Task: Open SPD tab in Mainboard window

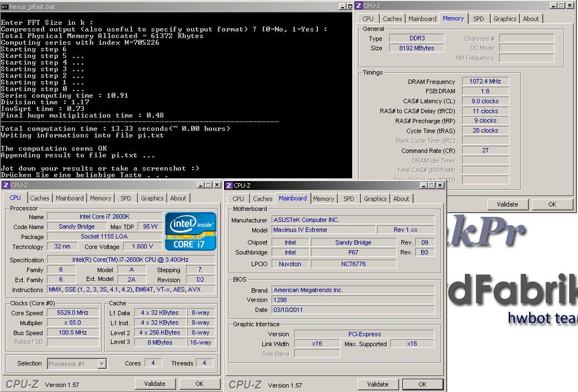Action: [x=349, y=198]
